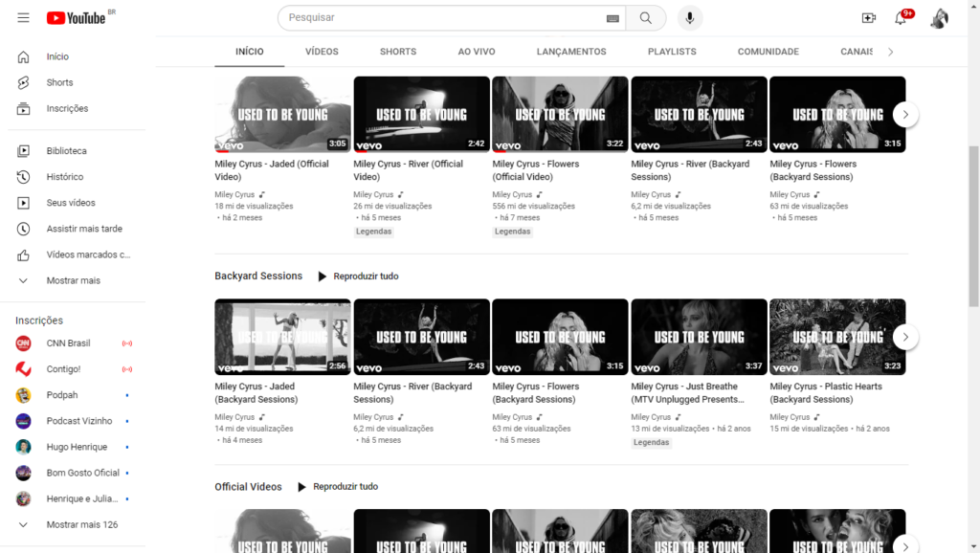Open title link Flowers (Official Video)
Screen dimensions: 980x553
click(536, 170)
